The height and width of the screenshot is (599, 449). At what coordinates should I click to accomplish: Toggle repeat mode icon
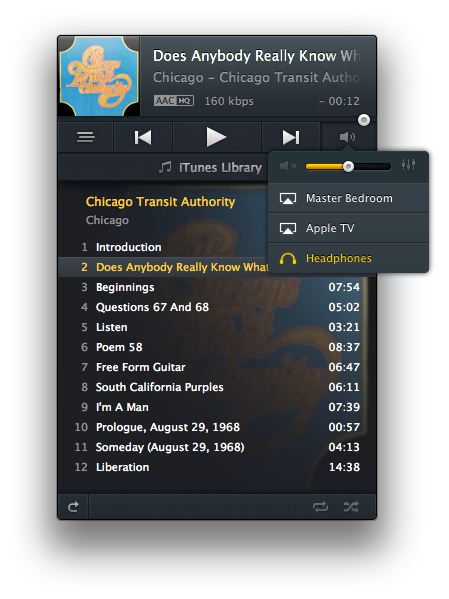pos(320,507)
